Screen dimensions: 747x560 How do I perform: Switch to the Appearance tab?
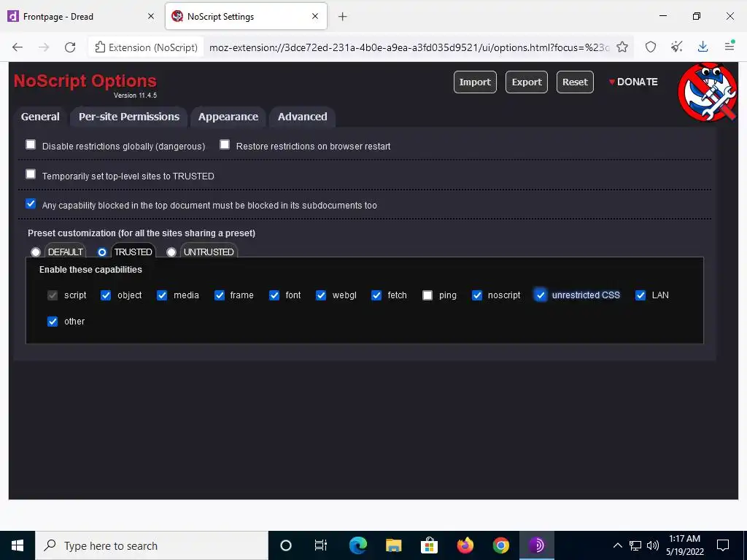[x=228, y=117]
